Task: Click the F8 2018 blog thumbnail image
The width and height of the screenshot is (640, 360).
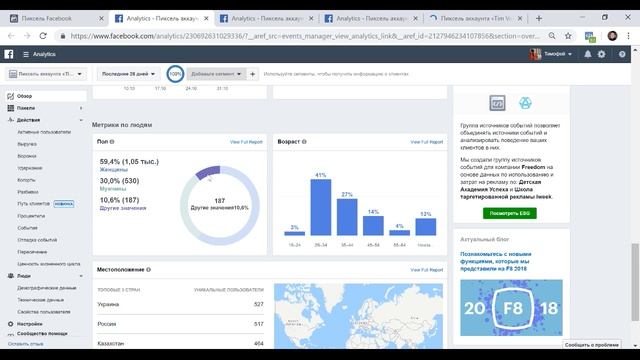Action: 511,308
